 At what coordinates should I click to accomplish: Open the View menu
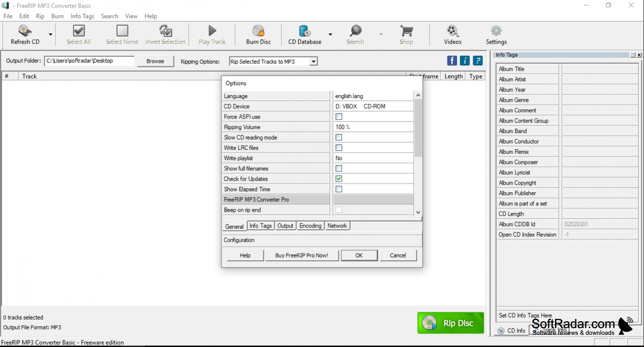pyautogui.click(x=131, y=16)
